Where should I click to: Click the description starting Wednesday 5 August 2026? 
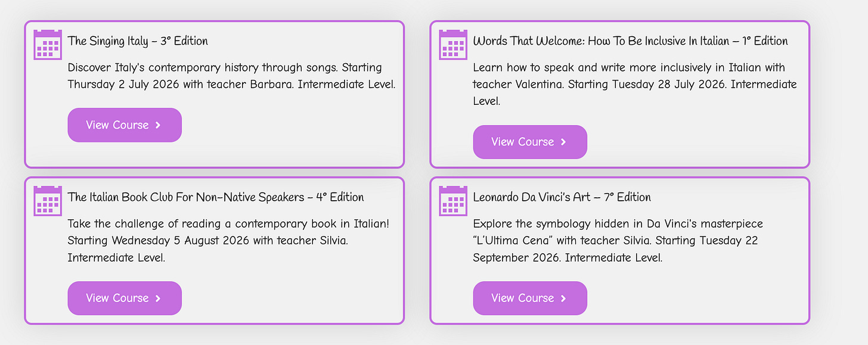(x=228, y=241)
